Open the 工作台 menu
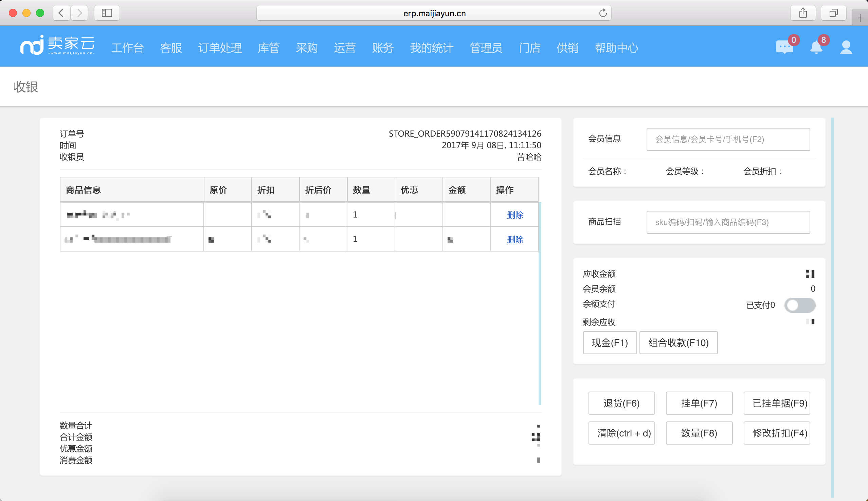 (x=128, y=48)
